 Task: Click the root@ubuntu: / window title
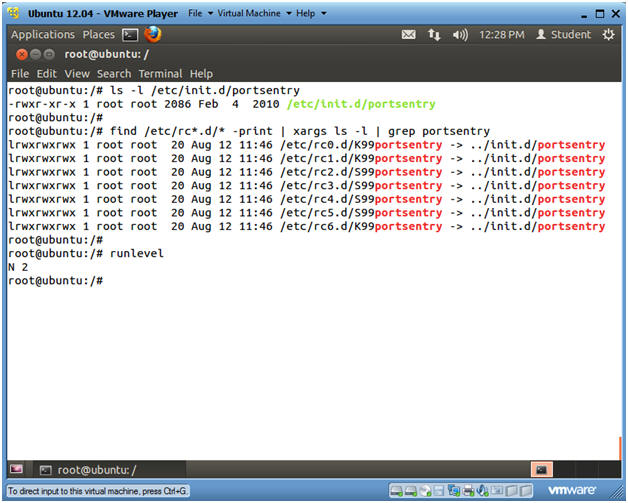107,54
